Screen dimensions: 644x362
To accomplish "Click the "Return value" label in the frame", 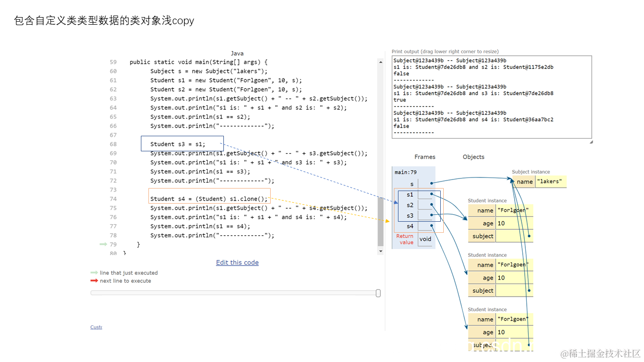I will 406,239.
